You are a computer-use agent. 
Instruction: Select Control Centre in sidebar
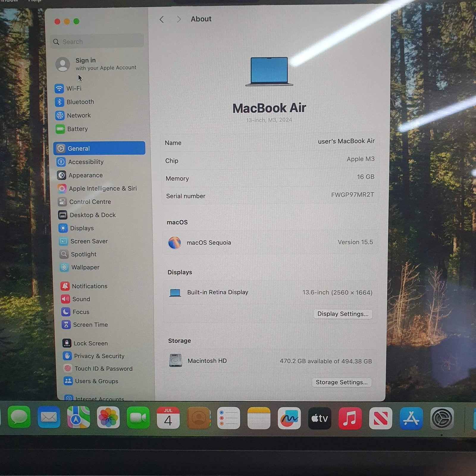click(x=90, y=202)
